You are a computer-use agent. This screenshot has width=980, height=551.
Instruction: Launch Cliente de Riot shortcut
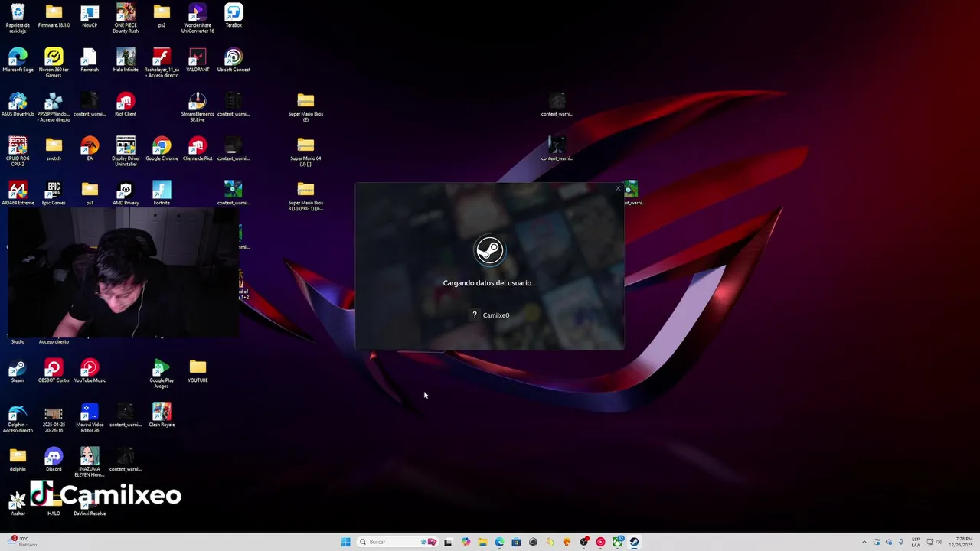(198, 150)
